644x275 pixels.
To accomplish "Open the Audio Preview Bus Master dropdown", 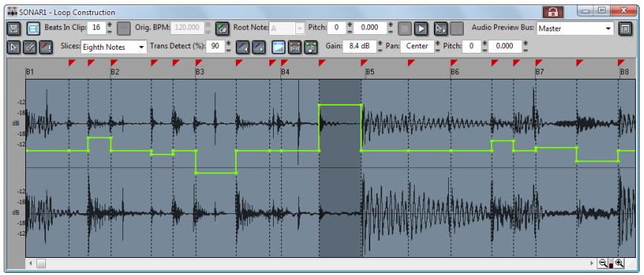I will (x=575, y=28).
